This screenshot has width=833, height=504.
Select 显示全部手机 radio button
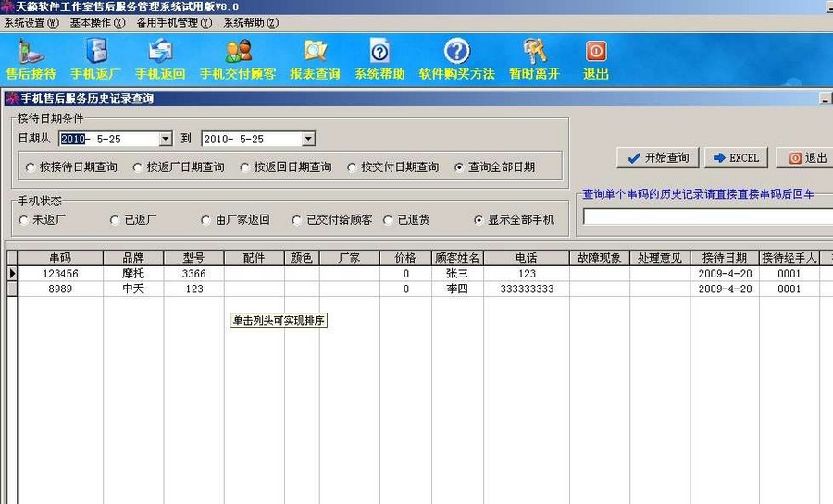tap(479, 220)
